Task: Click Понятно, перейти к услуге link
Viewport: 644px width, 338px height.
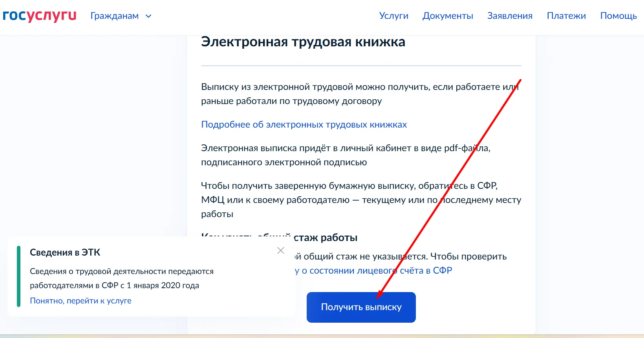Action: tap(80, 301)
